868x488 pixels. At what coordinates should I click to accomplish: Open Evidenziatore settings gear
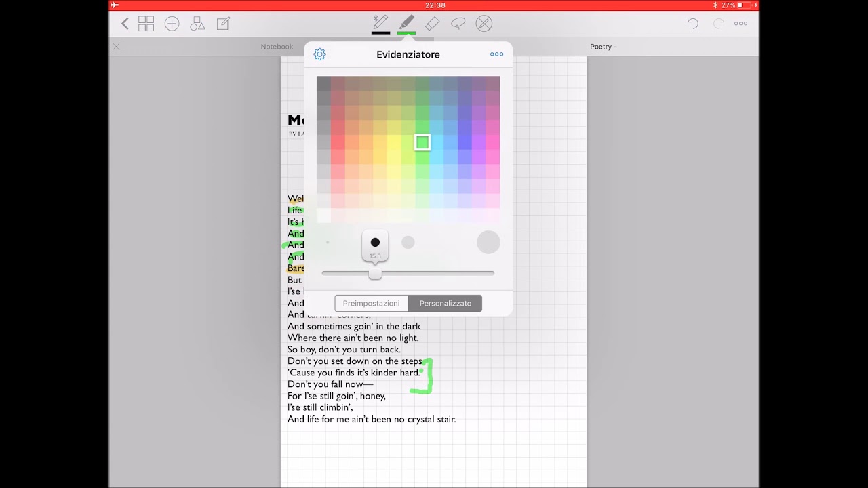point(320,54)
